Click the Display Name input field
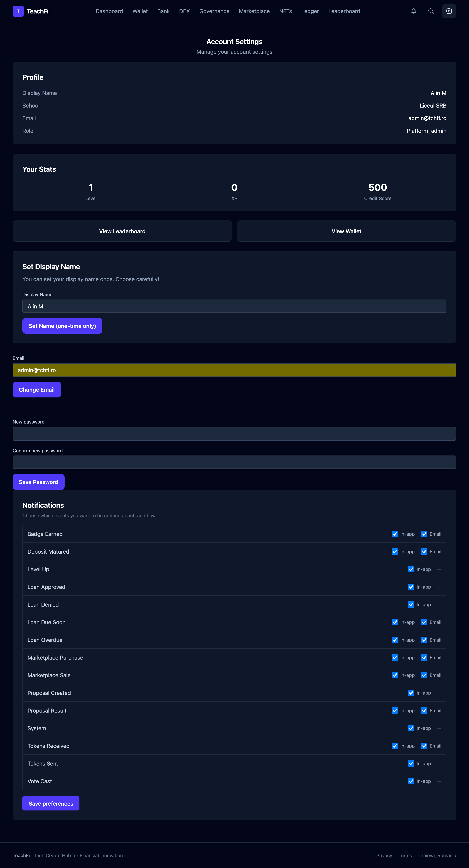Screen dimensions: 469x868 pyautogui.click(x=234, y=306)
